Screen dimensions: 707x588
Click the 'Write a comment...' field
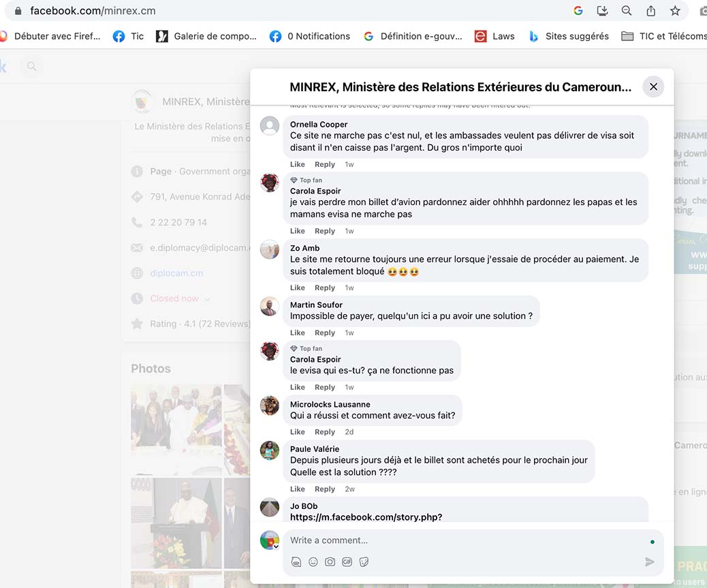pos(463,540)
